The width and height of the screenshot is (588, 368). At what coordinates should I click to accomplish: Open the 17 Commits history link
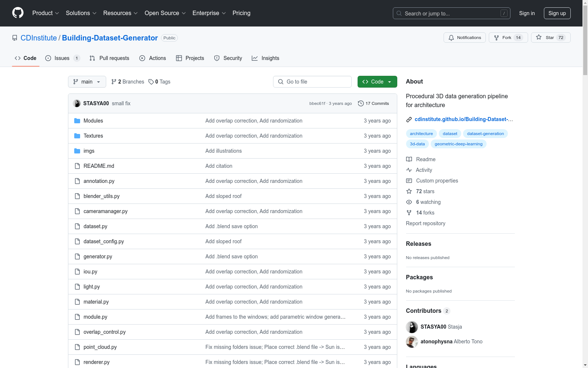click(373, 103)
